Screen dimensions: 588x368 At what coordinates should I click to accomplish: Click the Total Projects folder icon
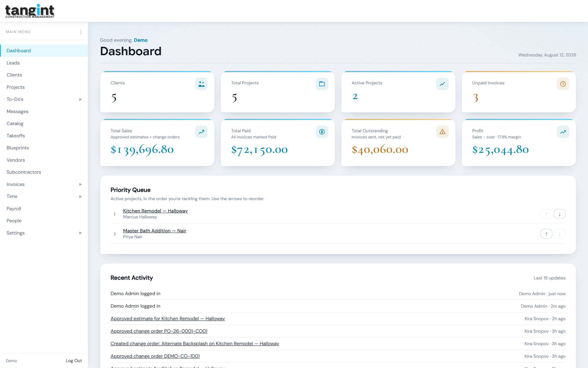click(x=322, y=84)
